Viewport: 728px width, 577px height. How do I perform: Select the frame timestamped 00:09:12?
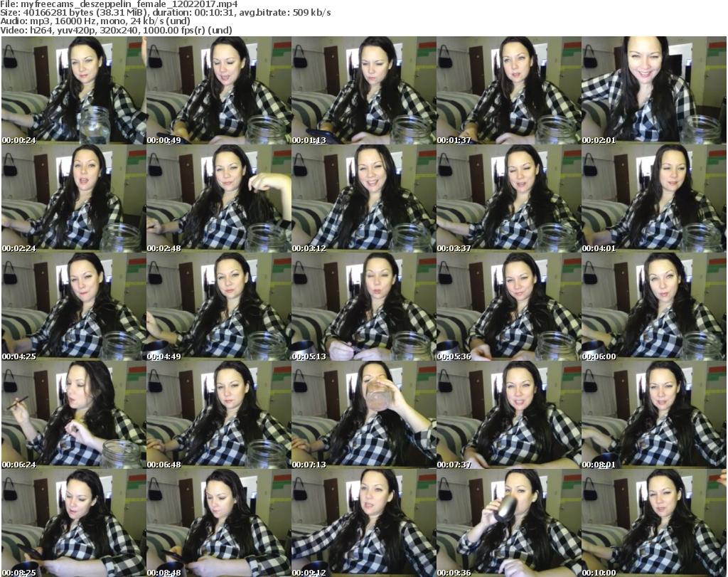point(363,523)
